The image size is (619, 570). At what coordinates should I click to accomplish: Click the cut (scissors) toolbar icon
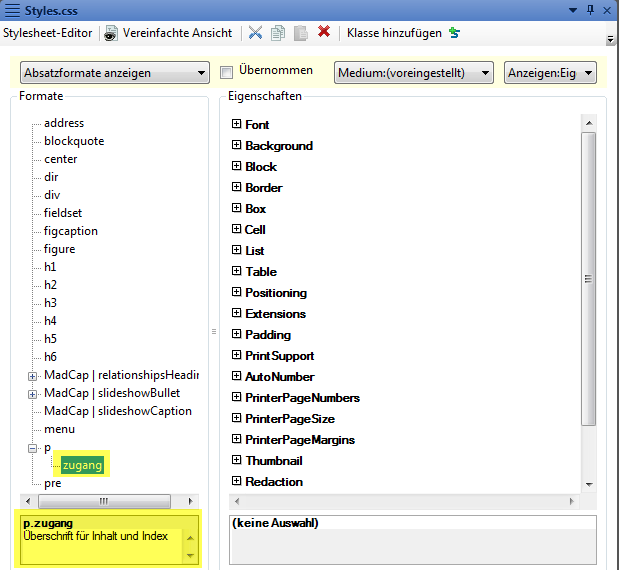click(255, 32)
